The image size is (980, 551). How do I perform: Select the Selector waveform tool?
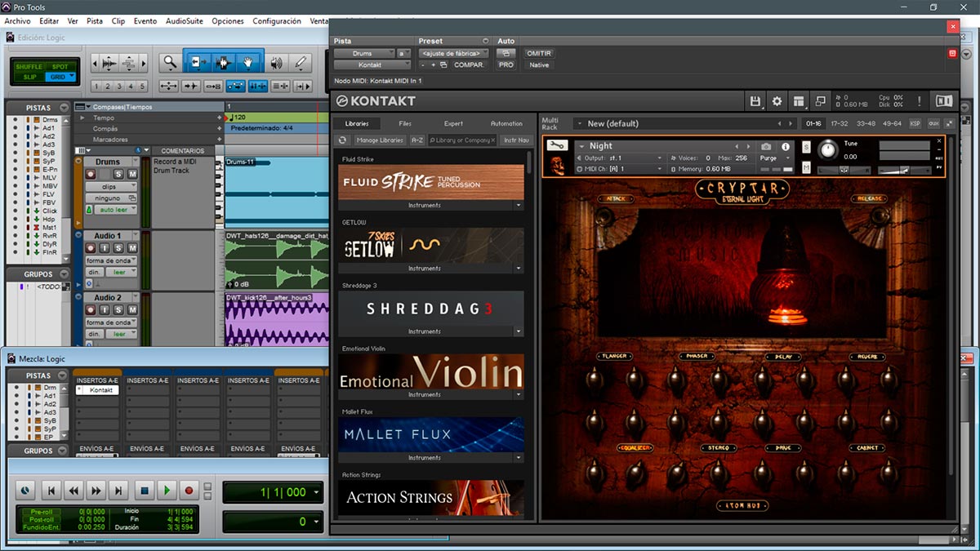222,62
